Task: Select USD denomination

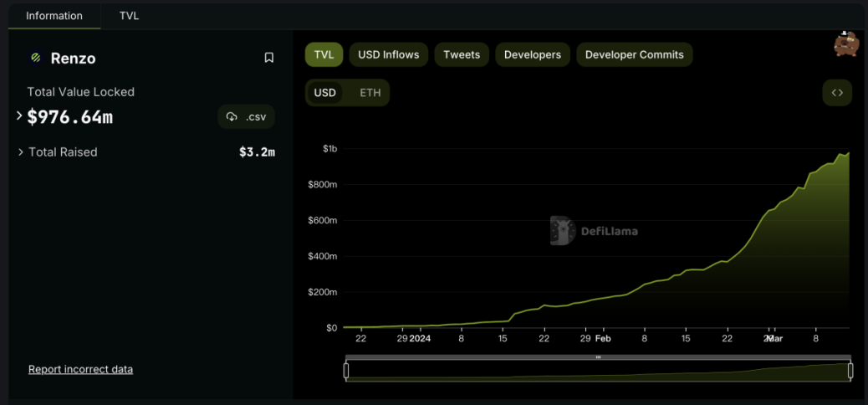Action: (x=325, y=93)
